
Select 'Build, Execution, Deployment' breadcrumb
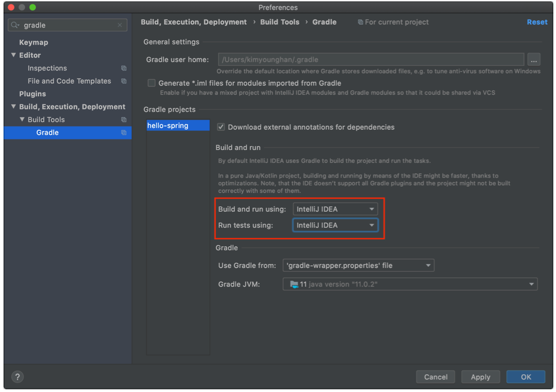[194, 22]
